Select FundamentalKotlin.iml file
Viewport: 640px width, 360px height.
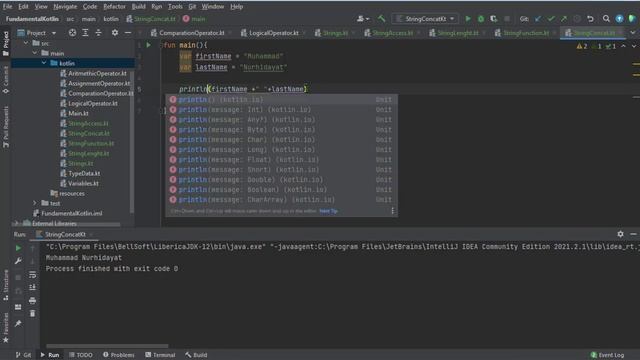pos(68,213)
